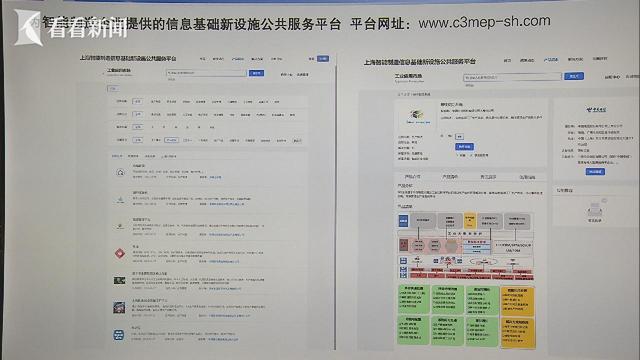
Task: Click the blue button in the left page's top-right corner
Action: (323, 59)
